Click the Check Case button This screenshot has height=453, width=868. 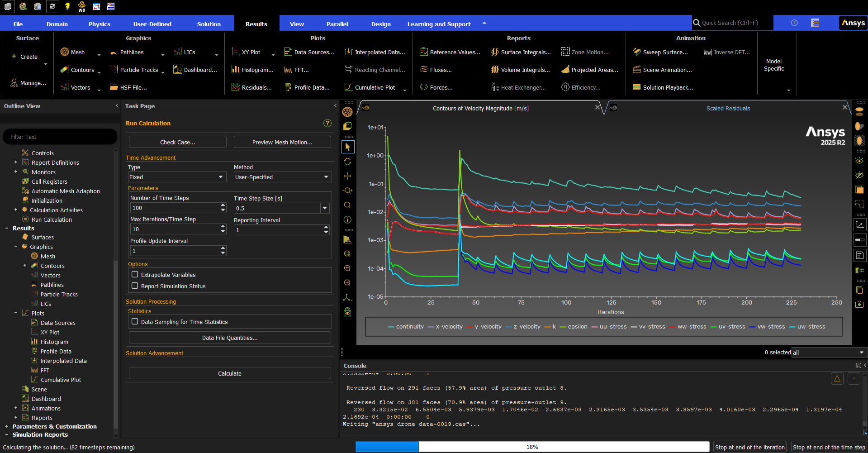(178, 142)
